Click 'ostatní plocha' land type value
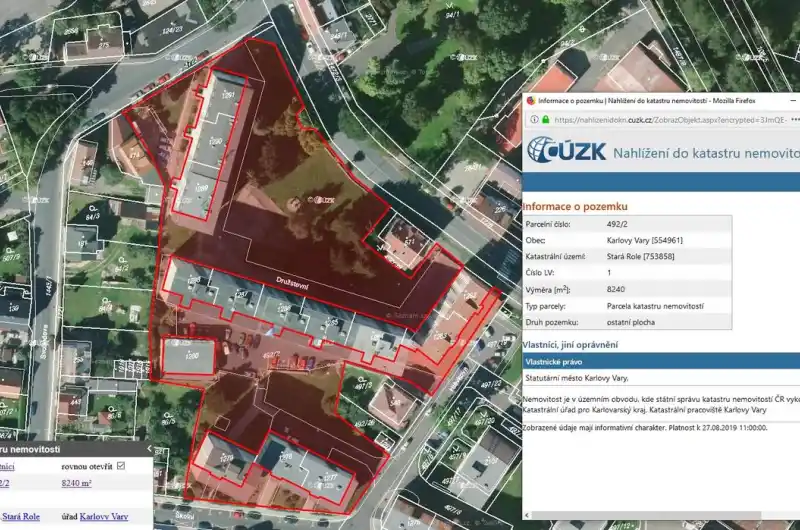800x530 pixels. pos(631,322)
